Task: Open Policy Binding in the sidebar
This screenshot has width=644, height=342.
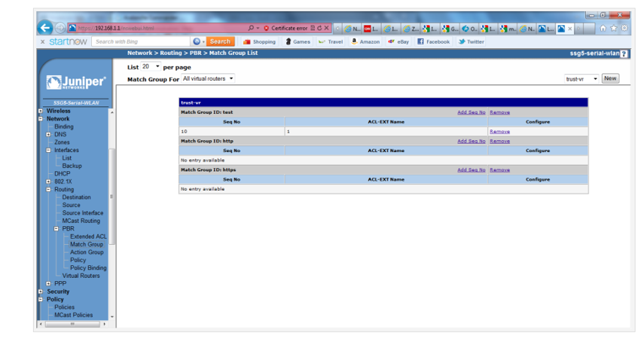Action: (x=88, y=268)
